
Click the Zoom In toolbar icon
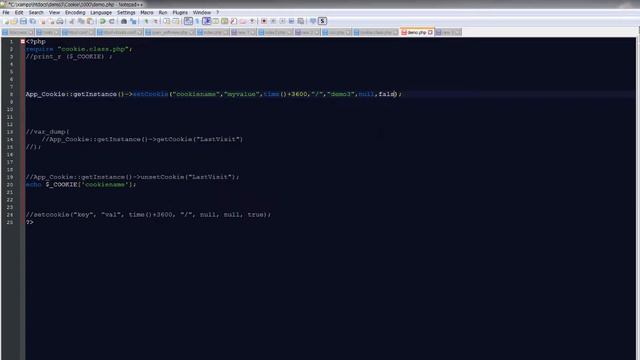point(147,21)
